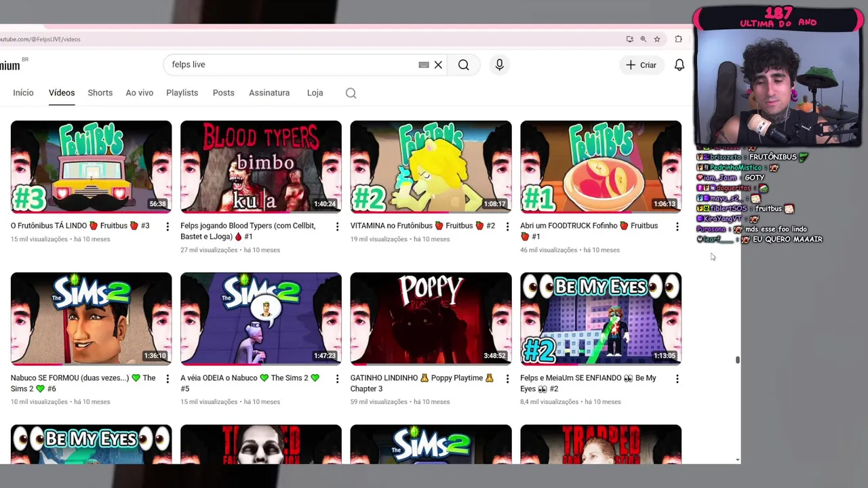
Task: Open 'Felps e MeiaUm SE ENFIANDO' title
Action: 588,383
